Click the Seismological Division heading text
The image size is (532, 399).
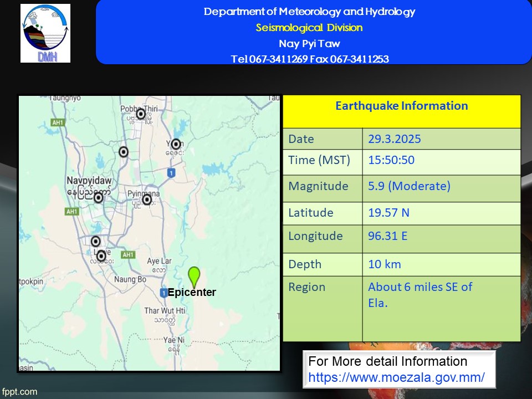point(309,28)
